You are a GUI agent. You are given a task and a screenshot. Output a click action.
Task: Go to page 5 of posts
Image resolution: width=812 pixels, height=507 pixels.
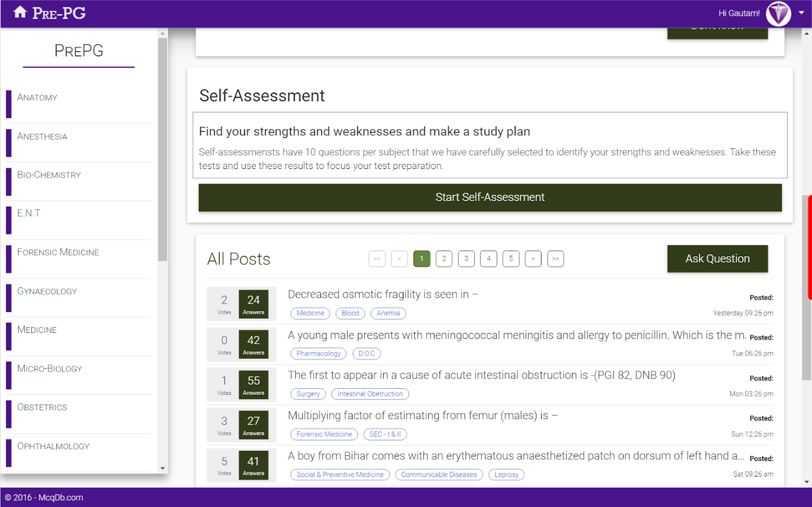pos(511,259)
